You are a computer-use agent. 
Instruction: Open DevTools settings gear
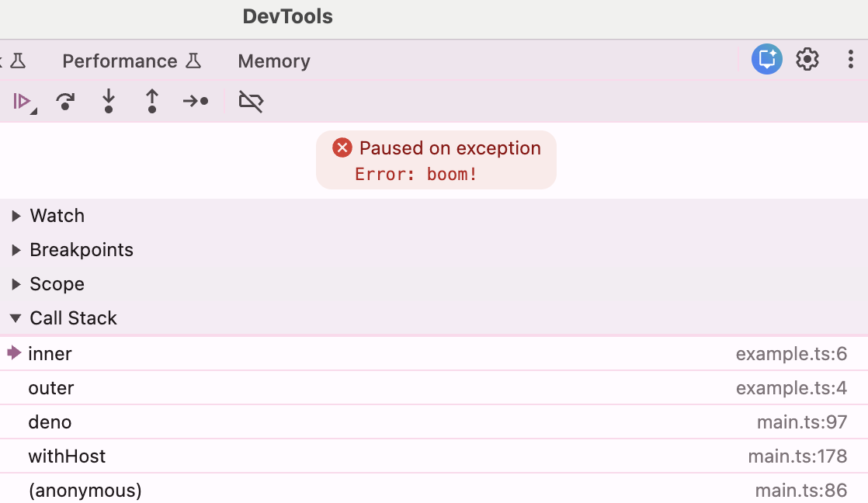(x=807, y=59)
